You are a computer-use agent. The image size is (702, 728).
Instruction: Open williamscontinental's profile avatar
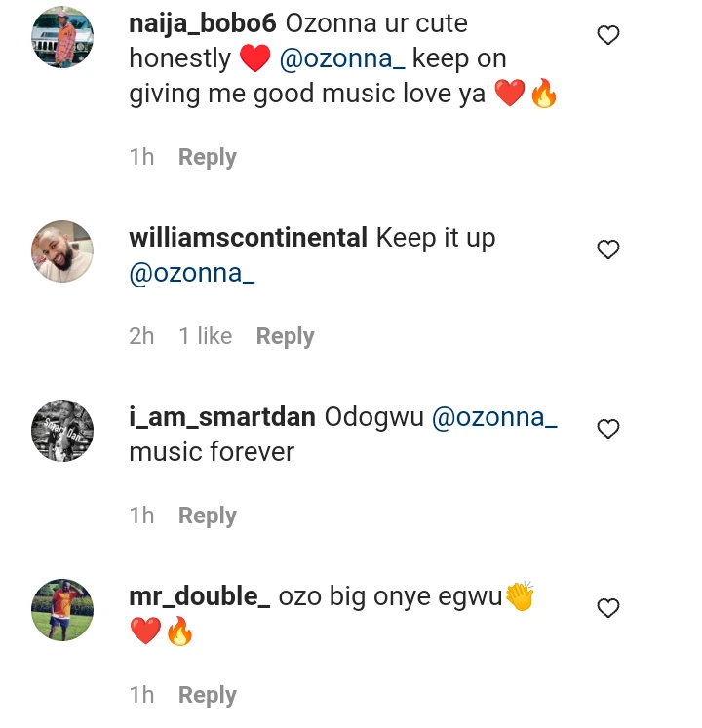(x=62, y=251)
